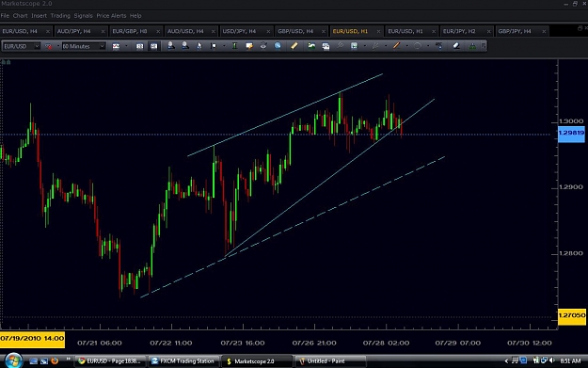The height and width of the screenshot is (368, 588).
Task: Close the USD/JPY, H4 tab
Action: [x=268, y=31]
